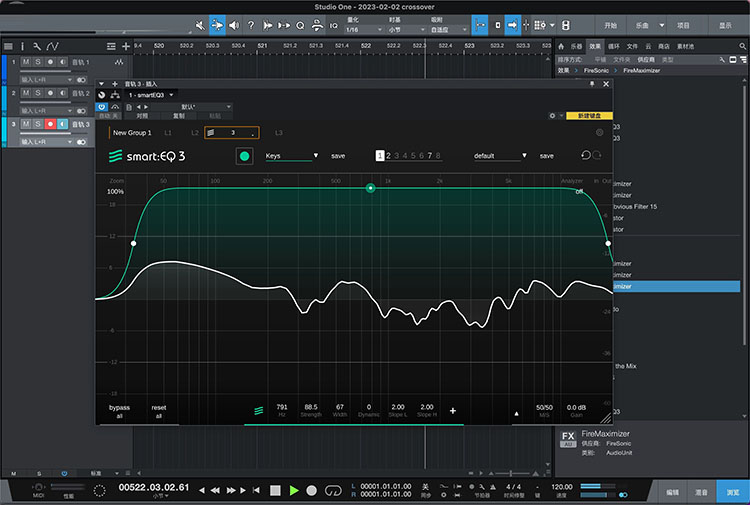Viewport: 750px width, 505px height.
Task: Select the highlighted bend tool in the top toolbar
Action: pyautogui.click(x=217, y=25)
